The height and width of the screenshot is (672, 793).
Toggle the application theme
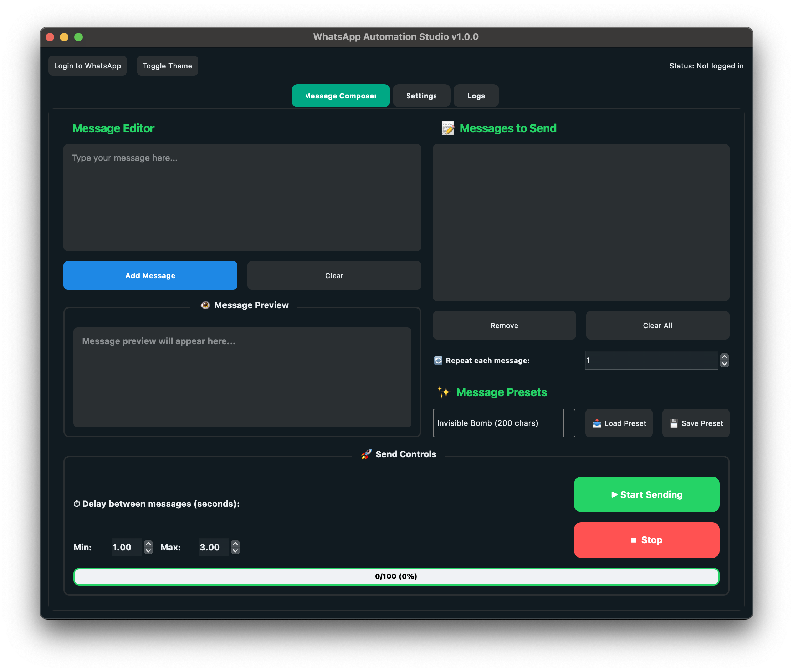point(167,66)
